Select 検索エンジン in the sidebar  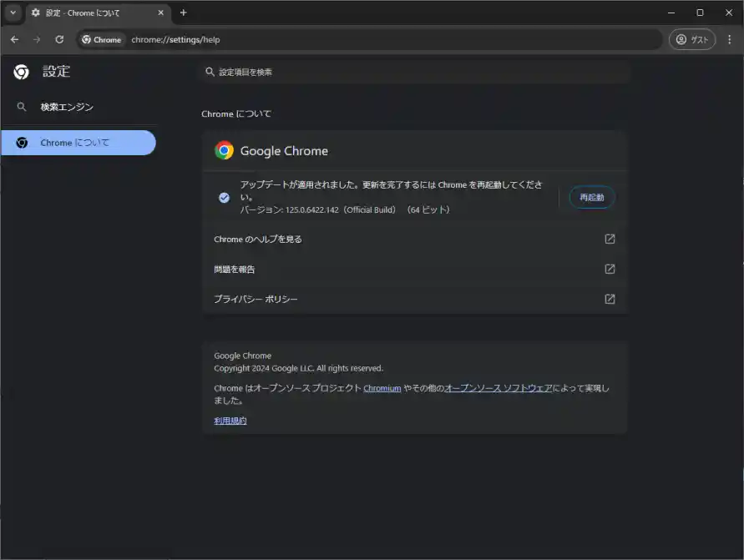coord(67,107)
